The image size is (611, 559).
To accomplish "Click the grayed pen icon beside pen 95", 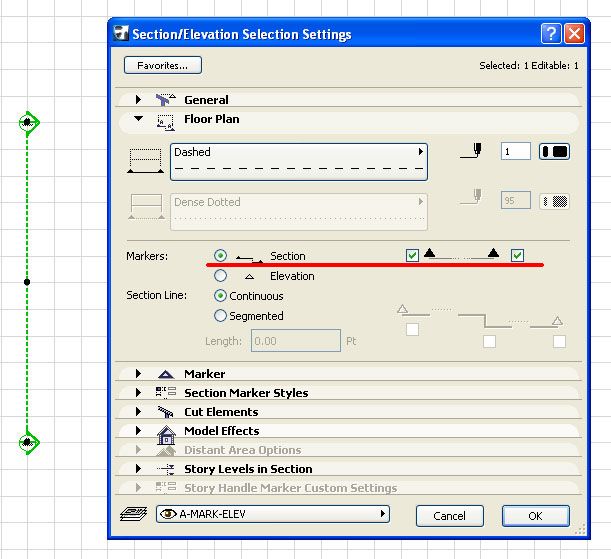I will pyautogui.click(x=471, y=197).
